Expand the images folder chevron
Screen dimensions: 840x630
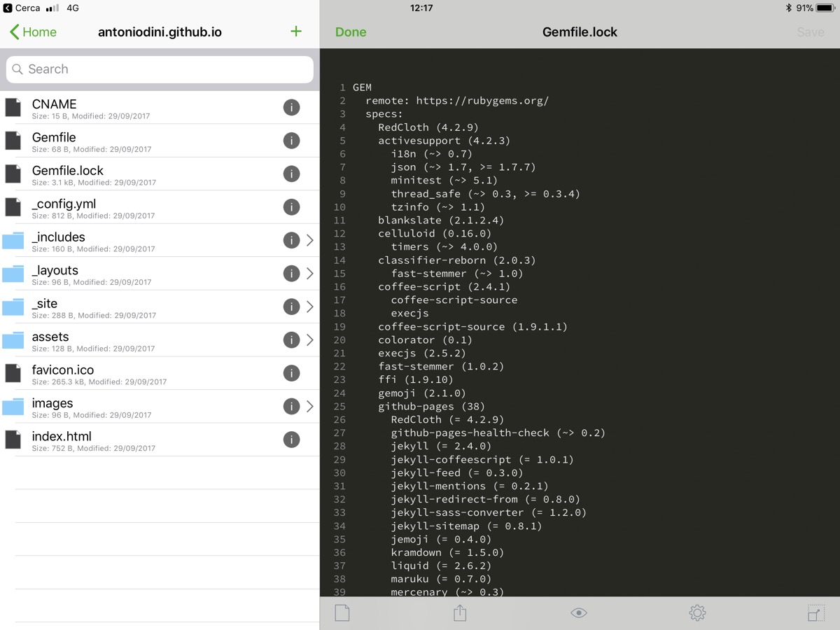point(310,407)
